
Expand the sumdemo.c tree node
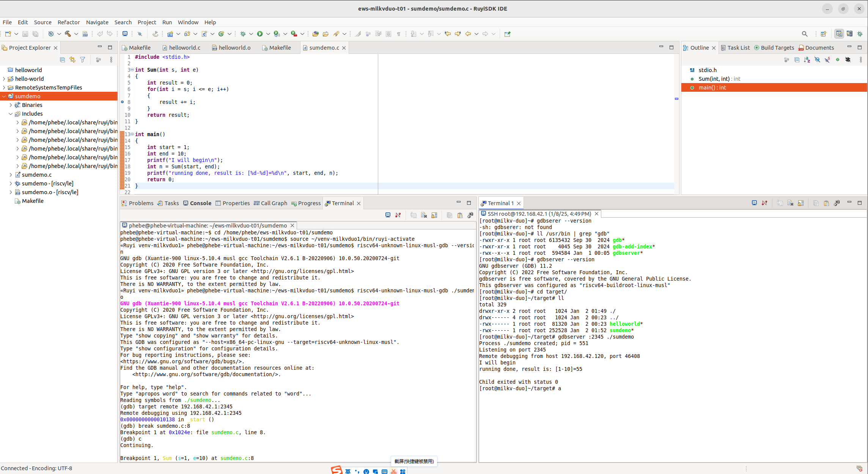click(x=11, y=174)
